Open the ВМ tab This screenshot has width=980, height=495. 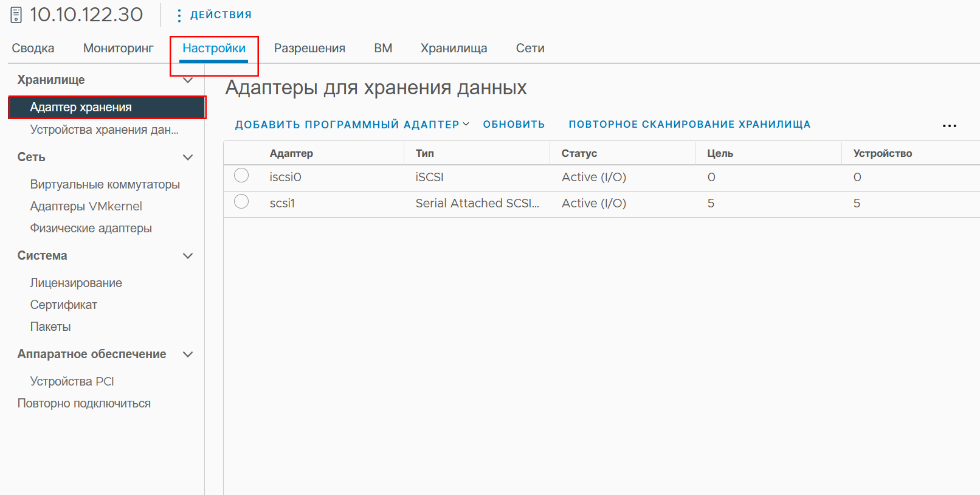[x=383, y=48]
